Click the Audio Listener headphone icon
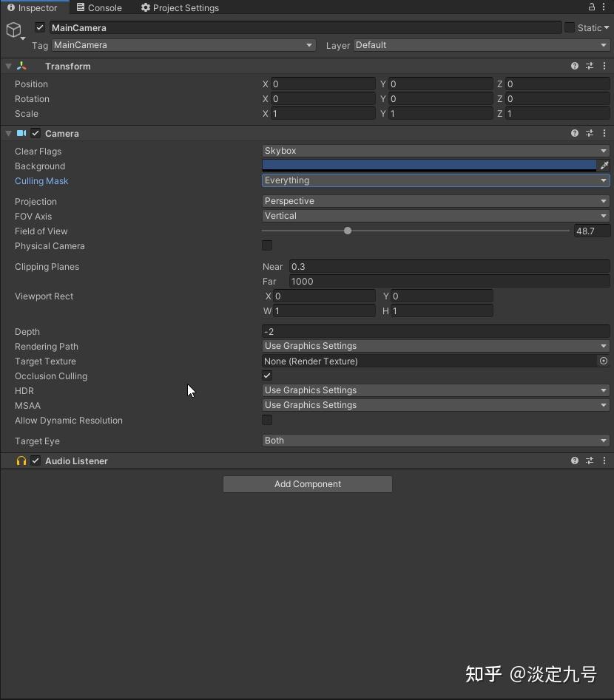 [21, 461]
